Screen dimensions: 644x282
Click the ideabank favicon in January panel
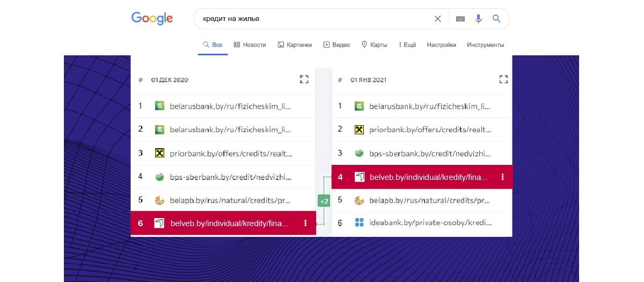[359, 222]
